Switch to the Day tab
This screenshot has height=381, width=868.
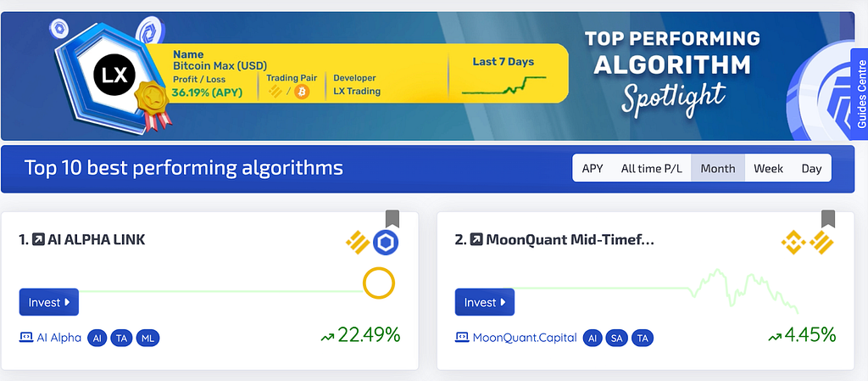[811, 168]
